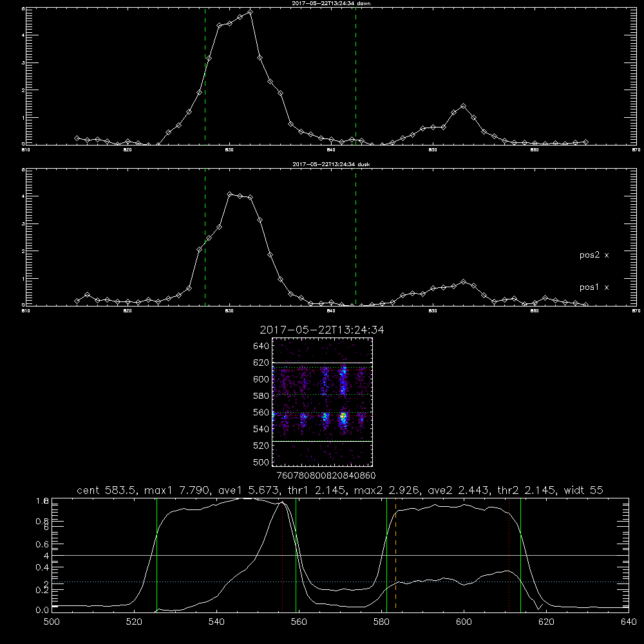Click the right green dashed line in dusk plot
This screenshot has width=644, height=644.
point(355,238)
